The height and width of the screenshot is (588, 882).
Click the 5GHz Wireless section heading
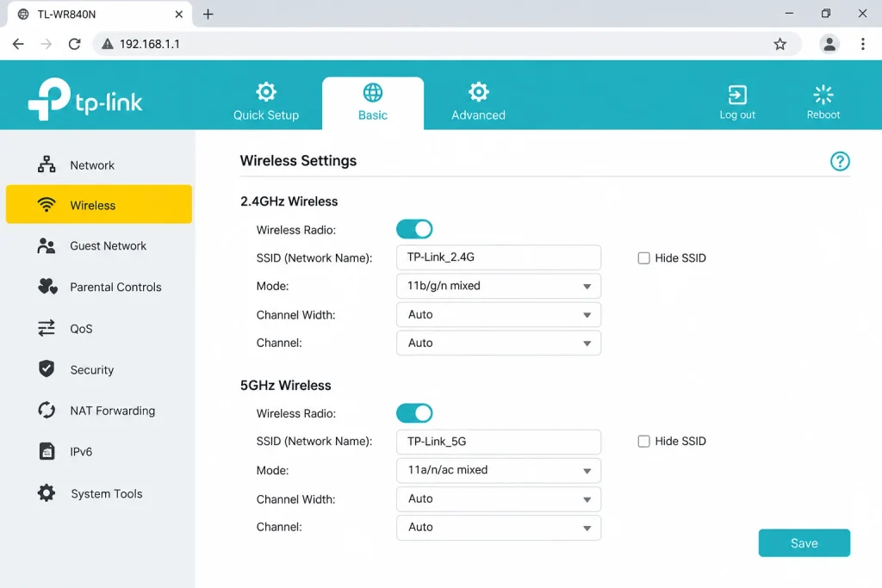286,385
